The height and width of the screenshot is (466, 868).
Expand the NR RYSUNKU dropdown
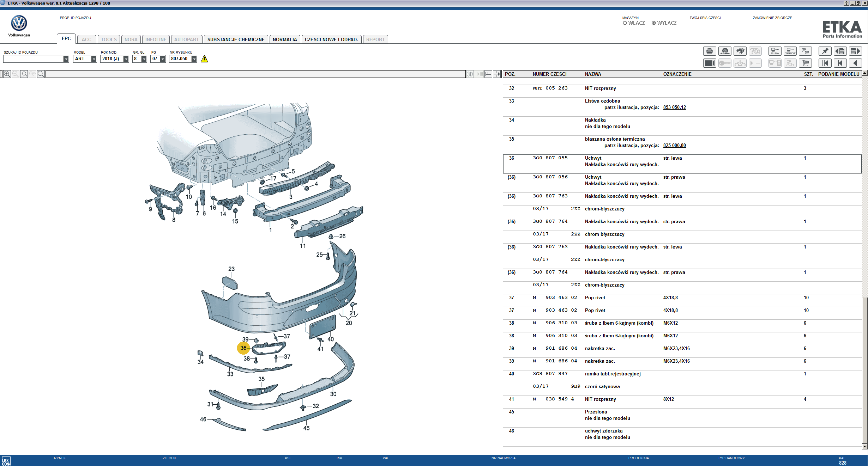coord(194,59)
